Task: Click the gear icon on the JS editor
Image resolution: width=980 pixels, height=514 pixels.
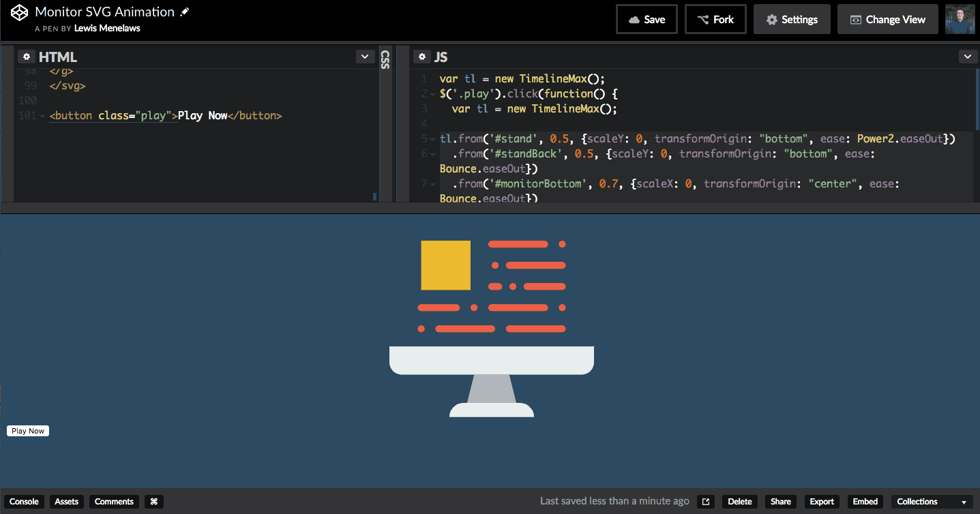Action: (422, 57)
